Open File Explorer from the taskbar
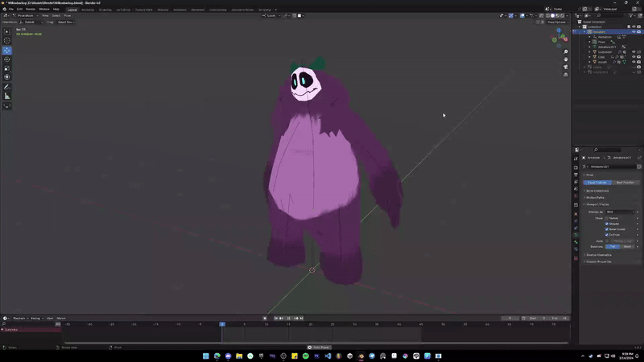 (239, 356)
